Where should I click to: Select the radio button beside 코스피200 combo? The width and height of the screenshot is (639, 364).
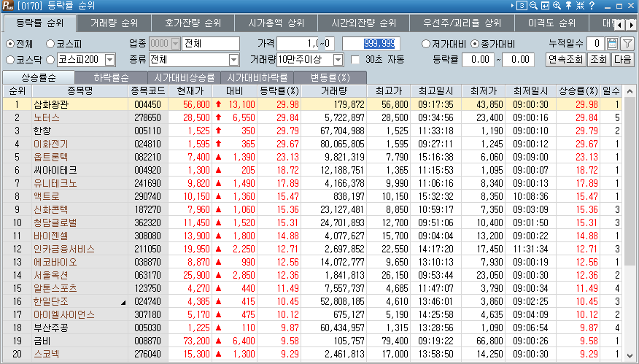50,60
